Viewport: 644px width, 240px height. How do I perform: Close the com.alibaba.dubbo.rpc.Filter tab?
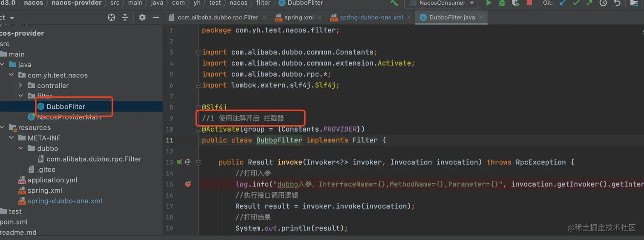(264, 17)
